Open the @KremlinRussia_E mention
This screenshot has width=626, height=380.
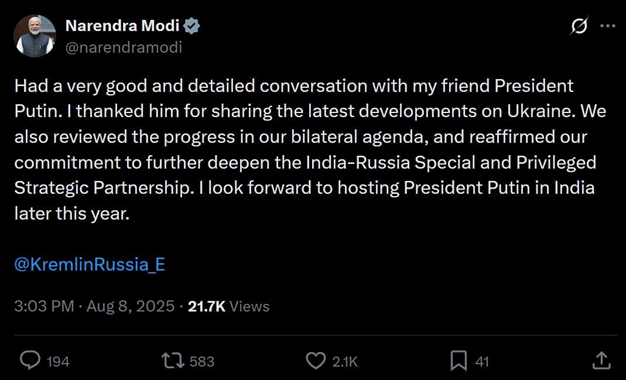(89, 265)
